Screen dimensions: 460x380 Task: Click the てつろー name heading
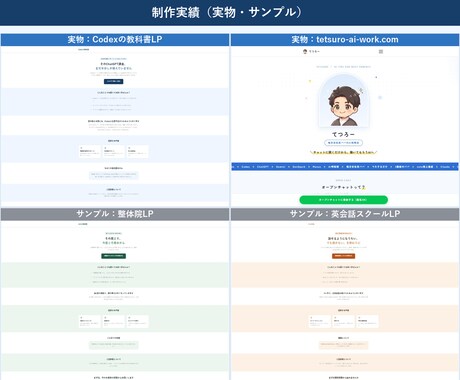pyautogui.click(x=344, y=134)
